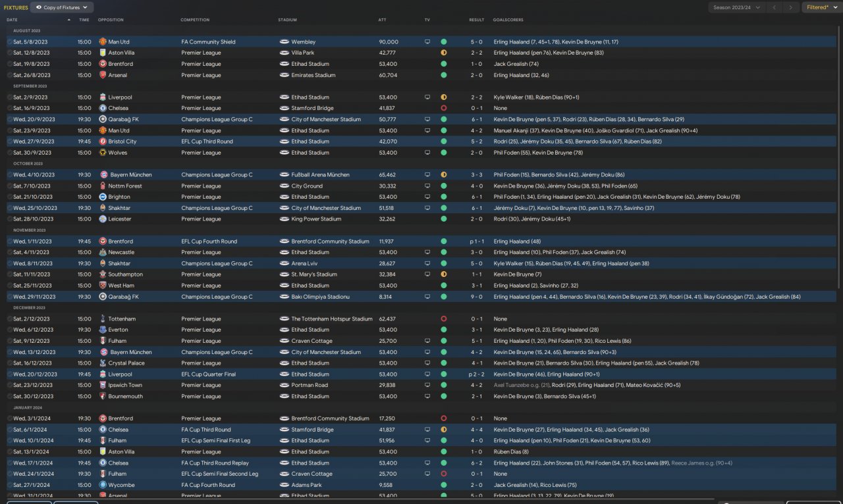This screenshot has height=504, width=843.
Task: Open the Filtered dropdown
Action: pos(821,7)
